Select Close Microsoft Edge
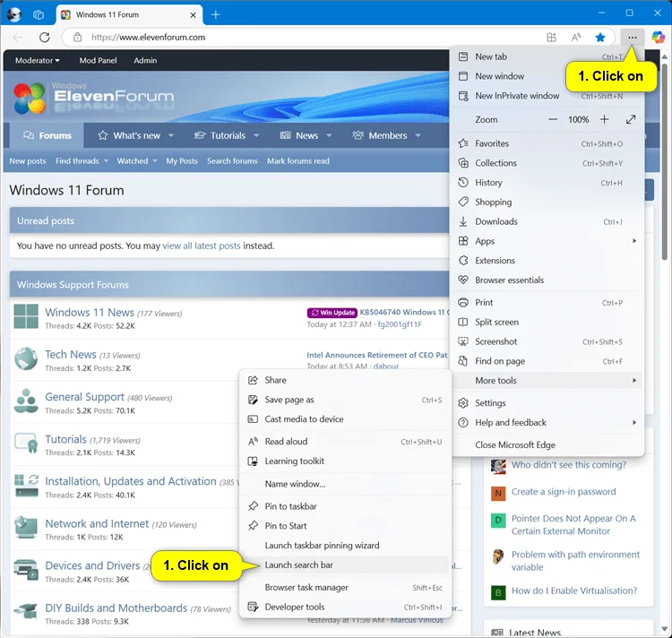The height and width of the screenshot is (638, 672). click(547, 444)
